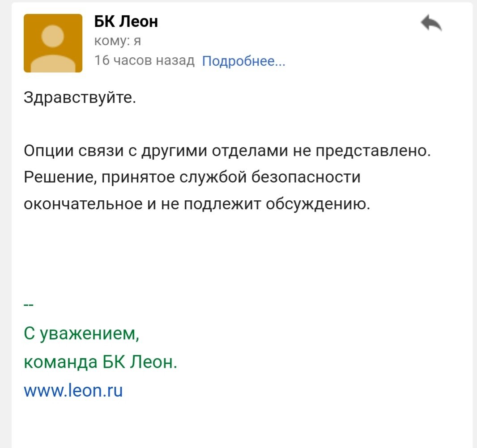Click the greeting "Здравствуйте."
477x448 pixels.
(80, 97)
